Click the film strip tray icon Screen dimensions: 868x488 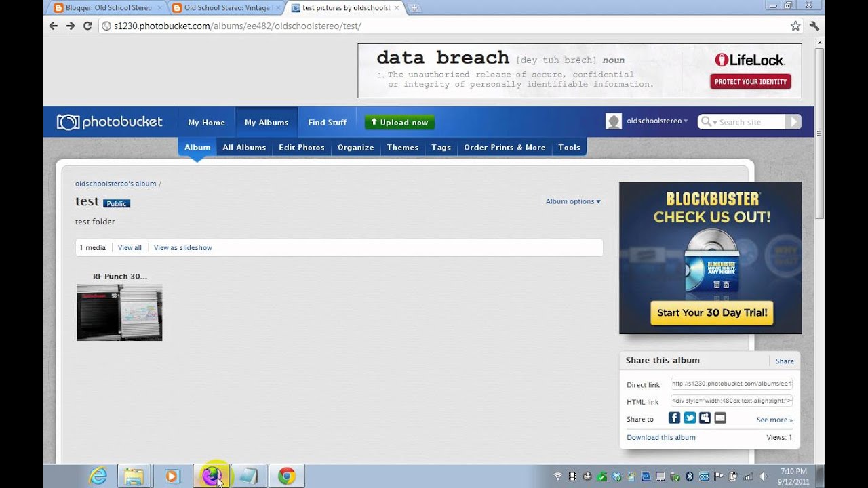click(573, 476)
